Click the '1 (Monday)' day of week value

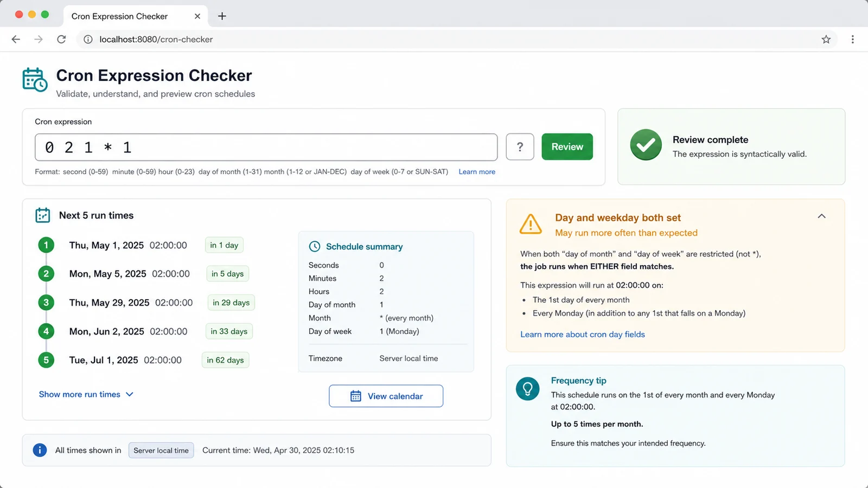[399, 331]
